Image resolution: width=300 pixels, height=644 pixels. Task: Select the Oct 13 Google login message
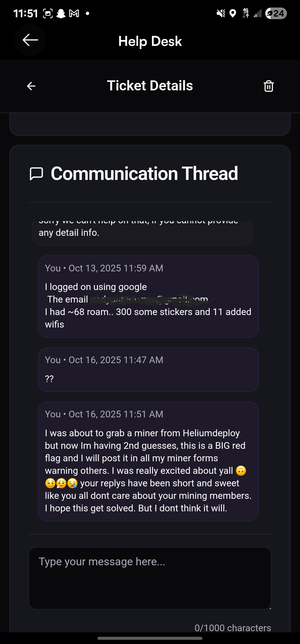pos(148,296)
